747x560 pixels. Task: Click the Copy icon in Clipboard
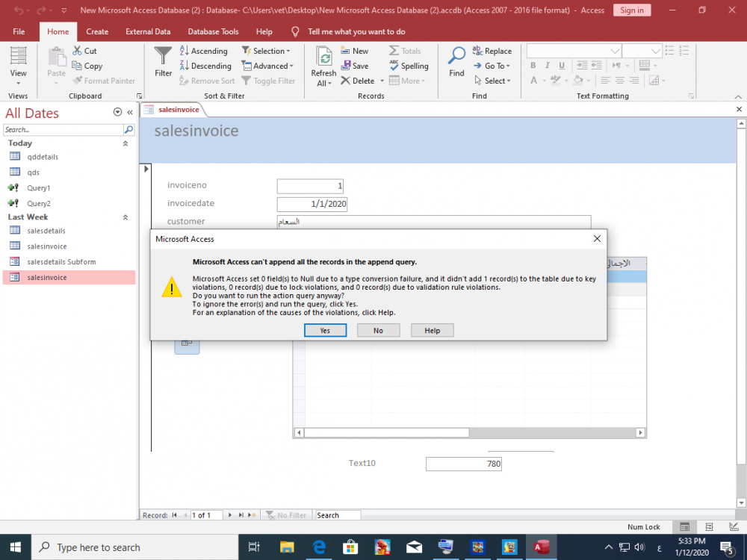77,66
